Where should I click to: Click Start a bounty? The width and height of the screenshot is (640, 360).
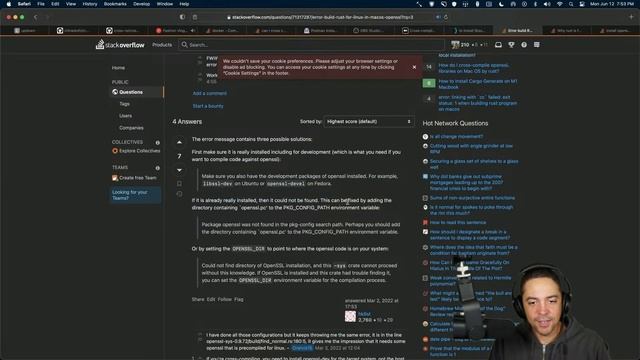pyautogui.click(x=208, y=106)
